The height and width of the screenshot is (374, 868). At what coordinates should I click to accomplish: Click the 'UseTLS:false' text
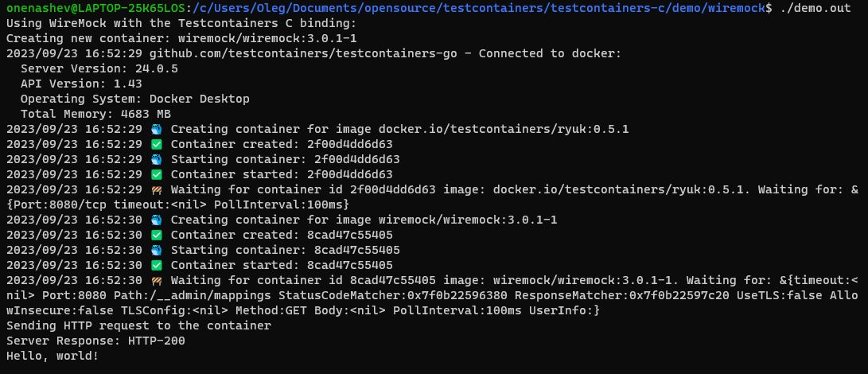[780, 295]
